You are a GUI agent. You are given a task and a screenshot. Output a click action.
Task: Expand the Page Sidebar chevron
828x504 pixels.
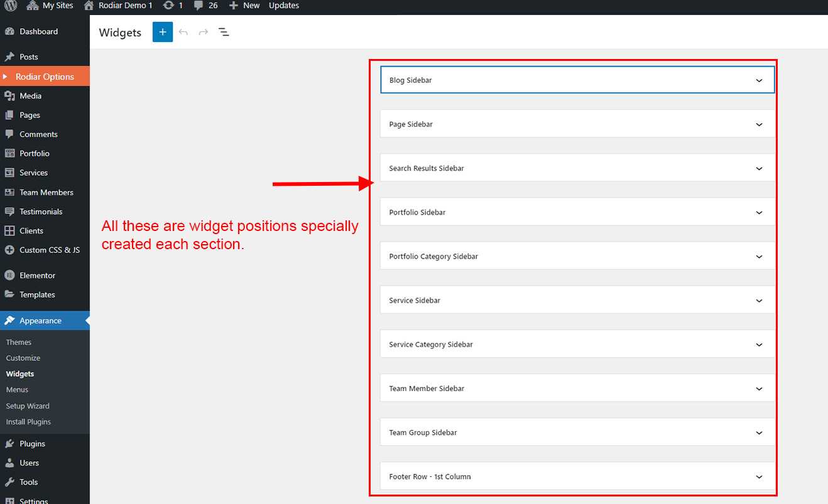click(759, 124)
